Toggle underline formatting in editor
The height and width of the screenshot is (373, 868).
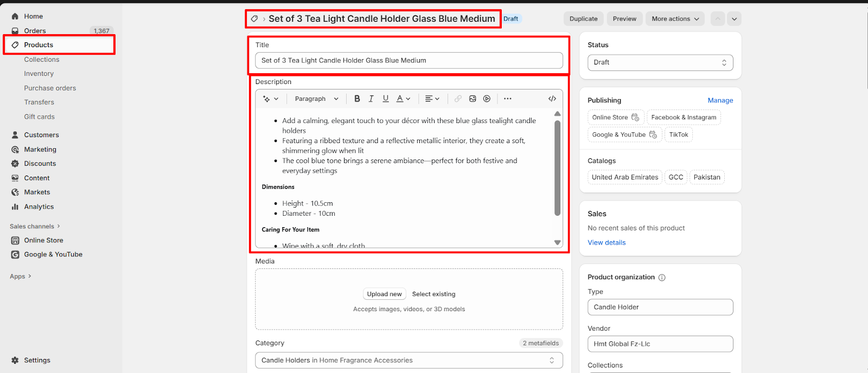tap(386, 99)
